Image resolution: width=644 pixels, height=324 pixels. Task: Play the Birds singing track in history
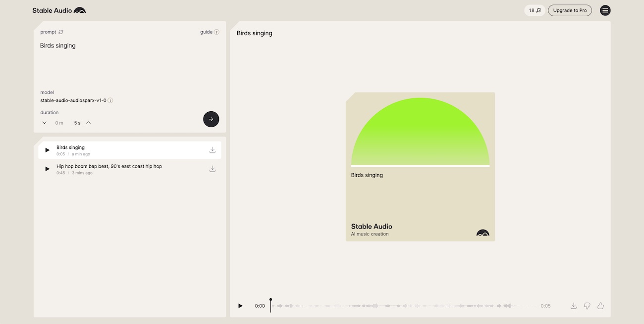[x=47, y=150]
